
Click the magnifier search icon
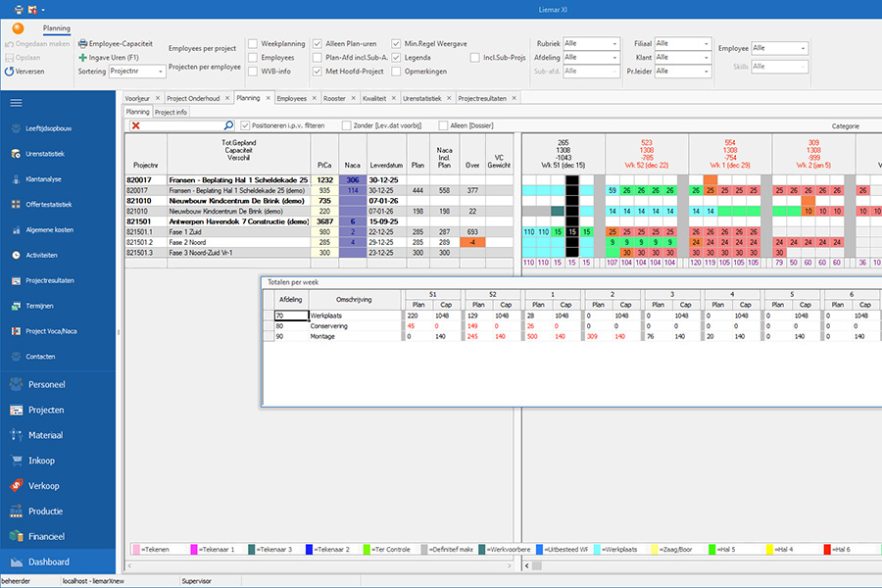[228, 124]
